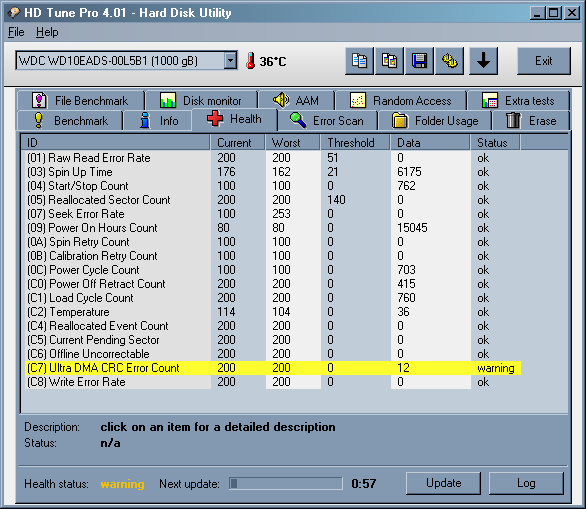The width and height of the screenshot is (586, 509).
Task: Click the Exit button
Action: click(544, 61)
